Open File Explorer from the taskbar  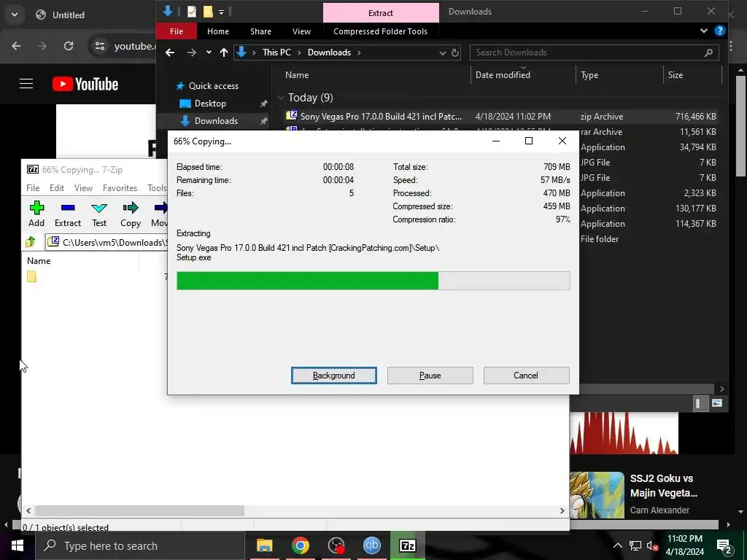(x=264, y=545)
